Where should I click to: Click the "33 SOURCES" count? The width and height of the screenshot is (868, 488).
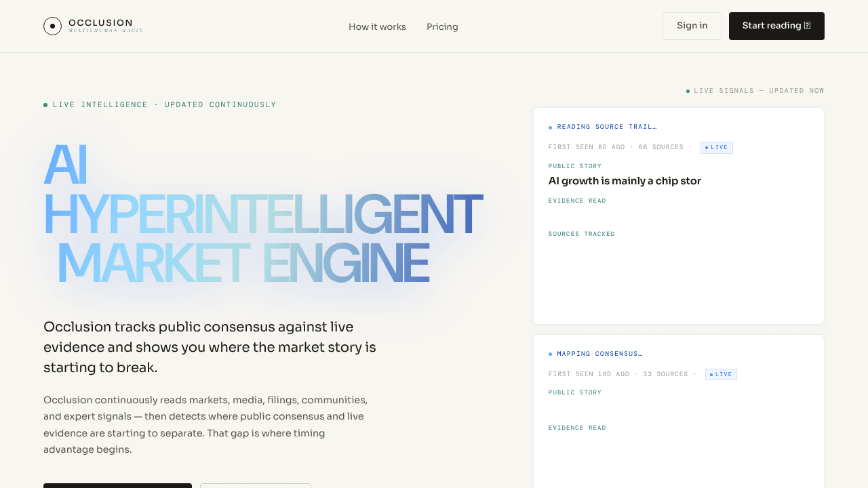point(665,374)
